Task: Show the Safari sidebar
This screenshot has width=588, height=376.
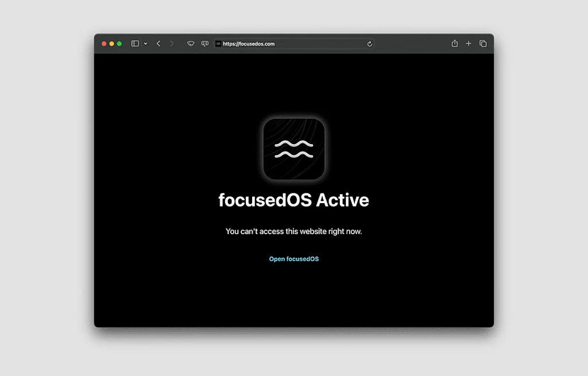Action: [135, 44]
